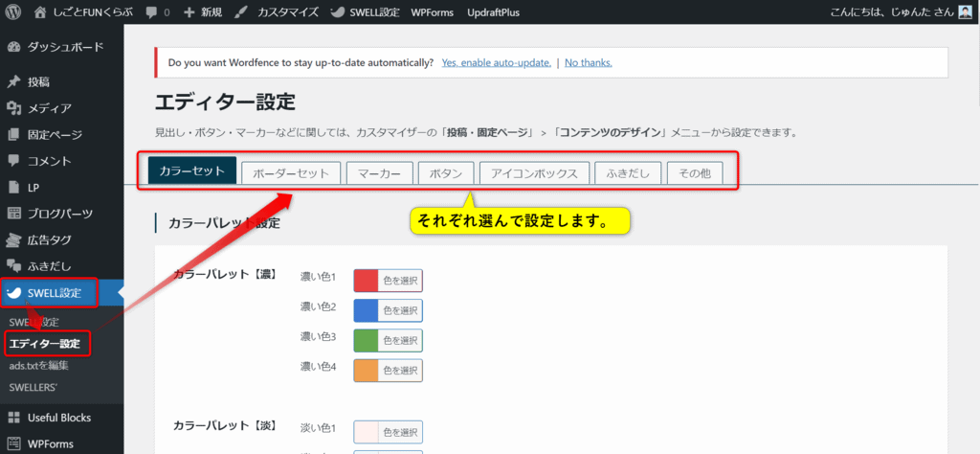The width and height of the screenshot is (980, 454).
Task: Click the orange swatch for 濃い色4
Action: pos(367,371)
